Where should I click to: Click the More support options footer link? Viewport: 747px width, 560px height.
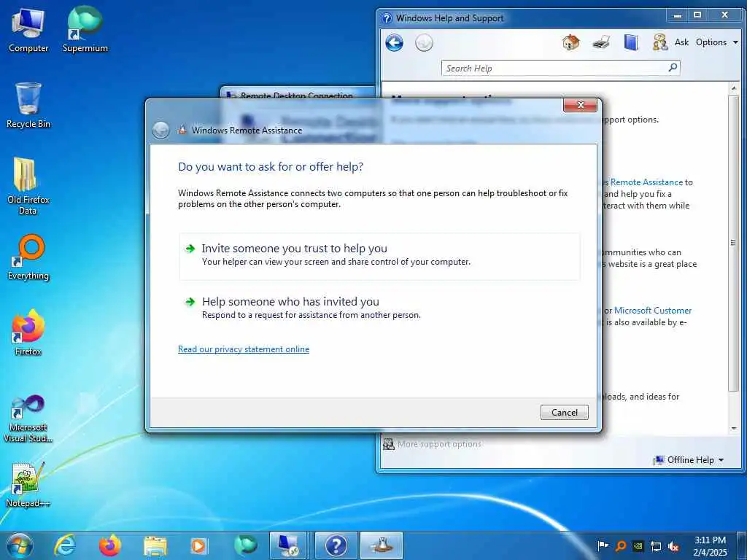[x=438, y=444]
